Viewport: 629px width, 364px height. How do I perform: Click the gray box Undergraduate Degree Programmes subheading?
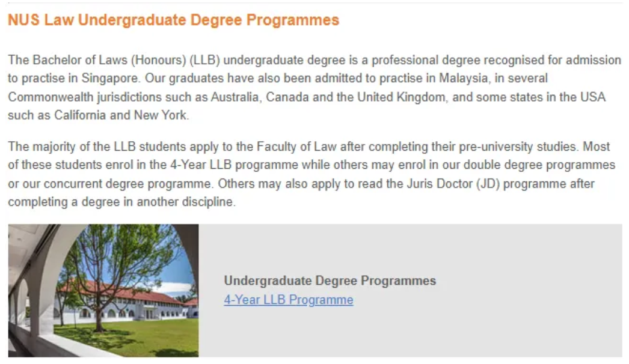pos(330,281)
